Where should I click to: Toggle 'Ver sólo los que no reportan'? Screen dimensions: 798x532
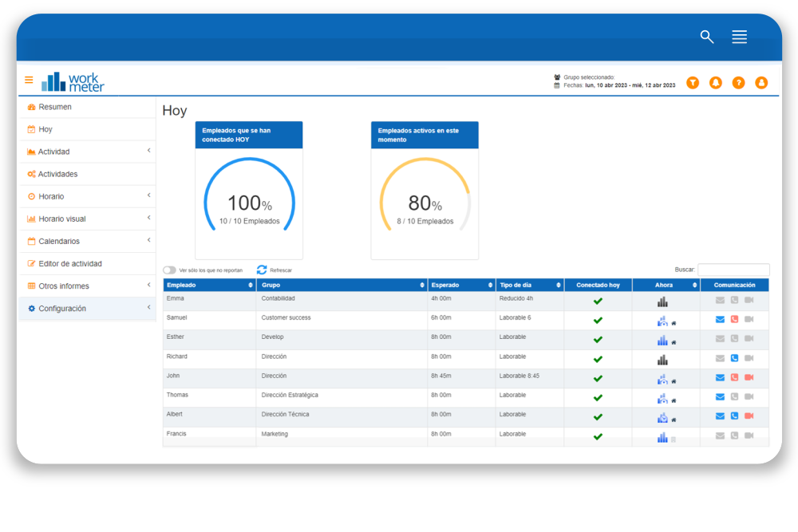169,270
